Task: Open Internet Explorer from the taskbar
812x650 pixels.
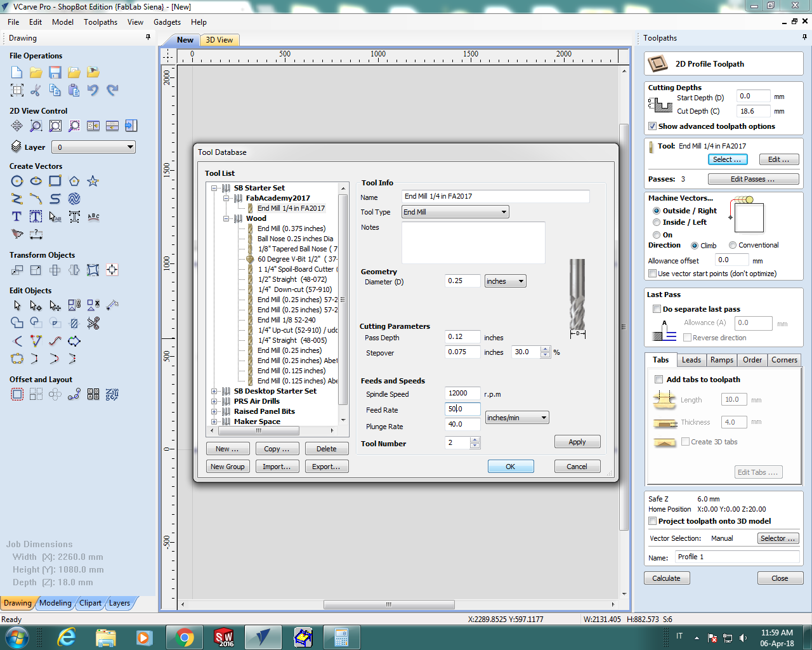Action: pyautogui.click(x=67, y=637)
